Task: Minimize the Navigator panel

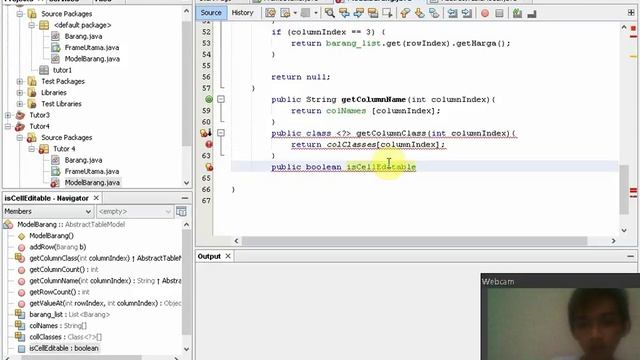Action: coord(185,198)
